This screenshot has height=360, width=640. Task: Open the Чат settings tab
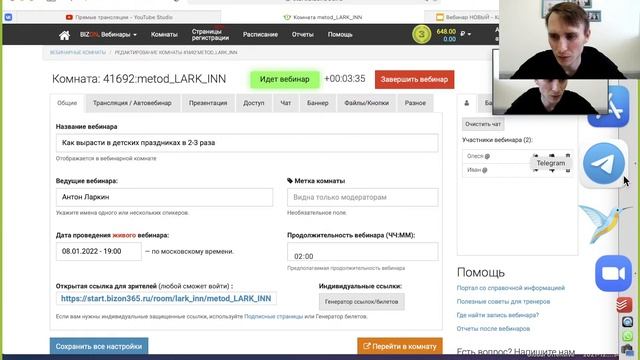click(286, 103)
